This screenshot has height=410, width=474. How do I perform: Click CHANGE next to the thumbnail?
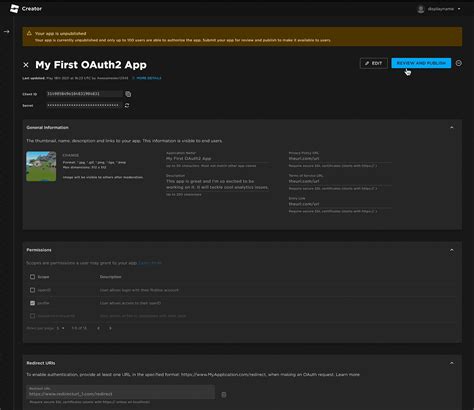(x=71, y=155)
